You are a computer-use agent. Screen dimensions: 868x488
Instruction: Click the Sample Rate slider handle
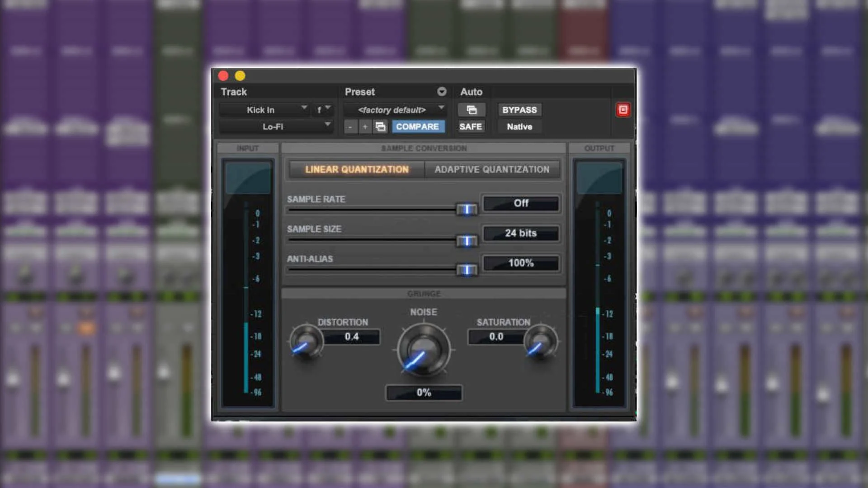point(467,209)
